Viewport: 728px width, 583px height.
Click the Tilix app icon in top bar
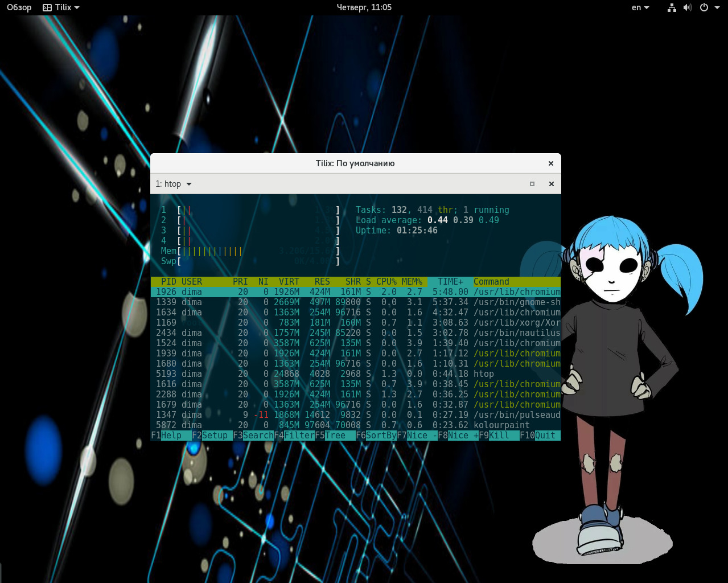point(47,7)
